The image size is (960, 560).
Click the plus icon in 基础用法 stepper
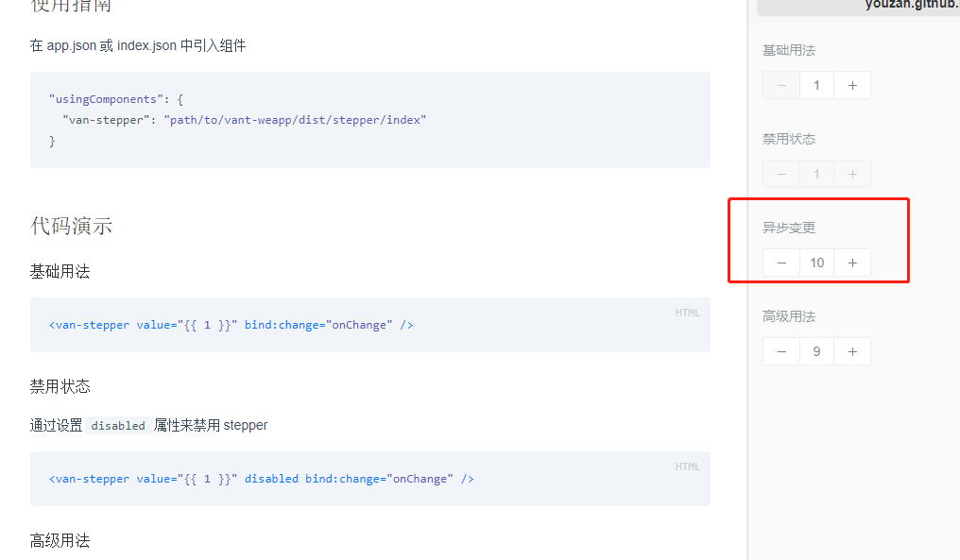click(x=852, y=85)
